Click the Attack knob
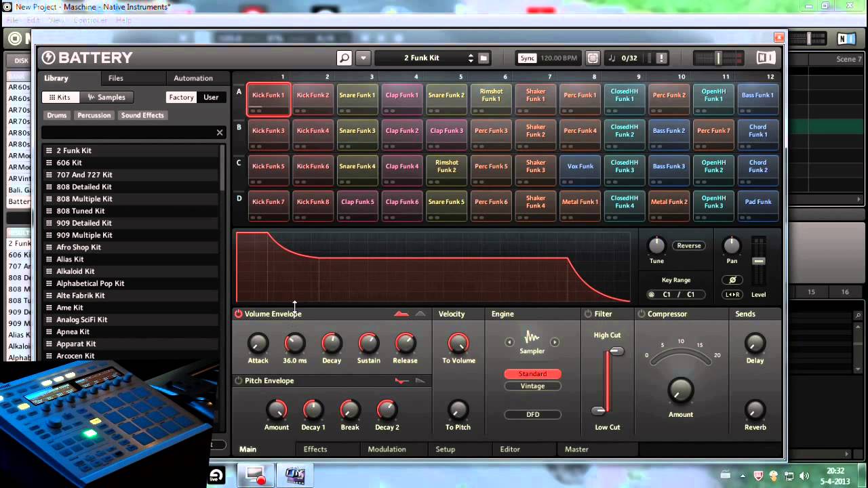 [x=258, y=343]
